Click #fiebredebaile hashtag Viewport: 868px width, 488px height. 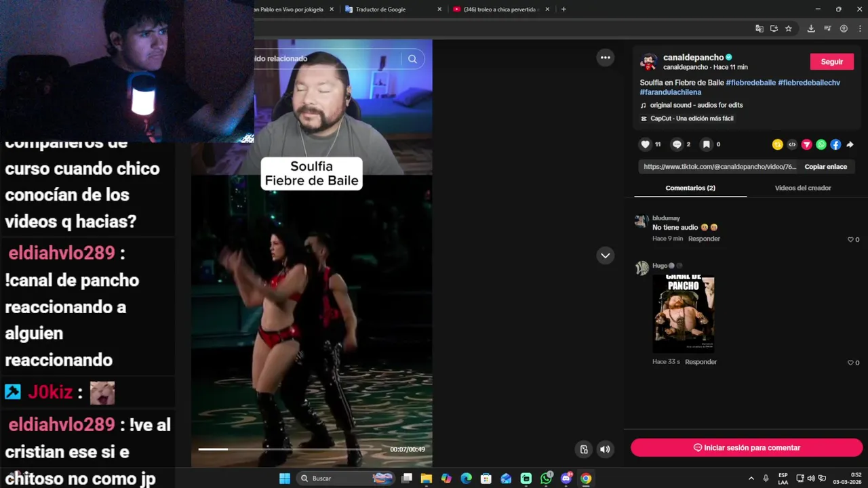tap(751, 83)
